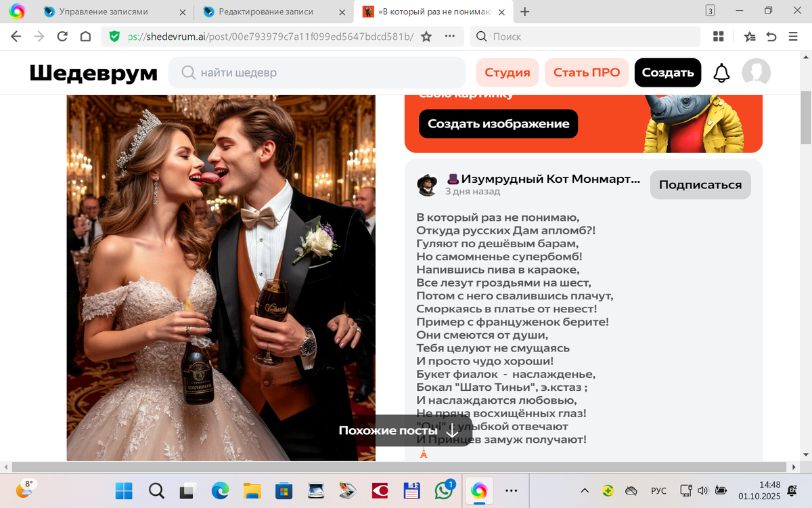This screenshot has height=508, width=812.
Task: Open the Windows Start menu
Action: tap(124, 490)
